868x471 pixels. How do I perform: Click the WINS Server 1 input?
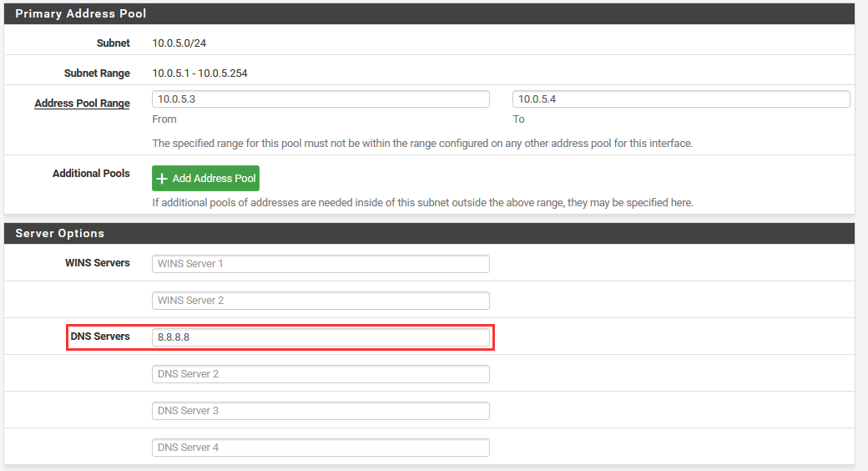(x=320, y=264)
